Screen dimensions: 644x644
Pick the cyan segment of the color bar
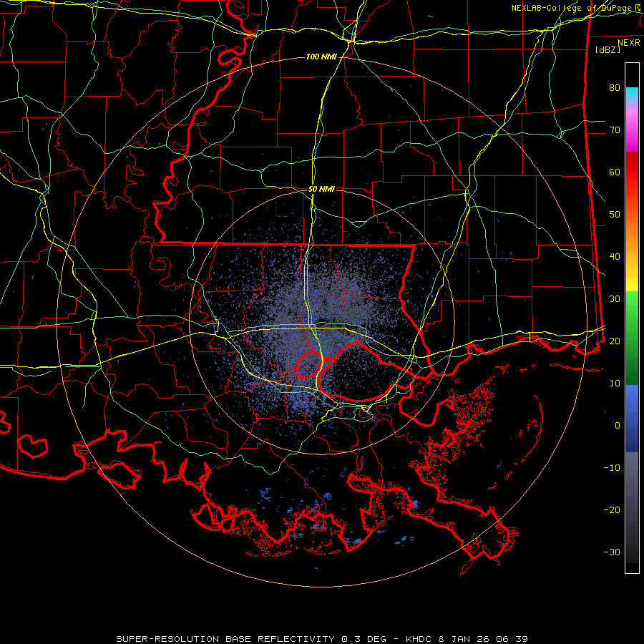(x=632, y=92)
